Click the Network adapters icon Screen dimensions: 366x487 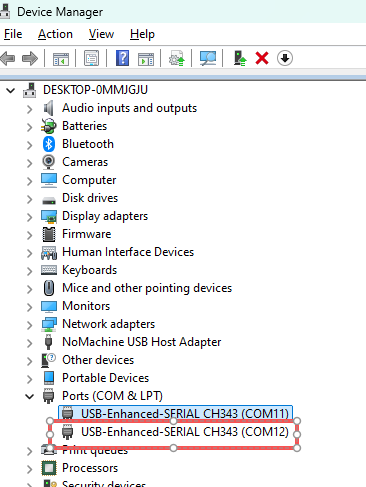tap(49, 324)
